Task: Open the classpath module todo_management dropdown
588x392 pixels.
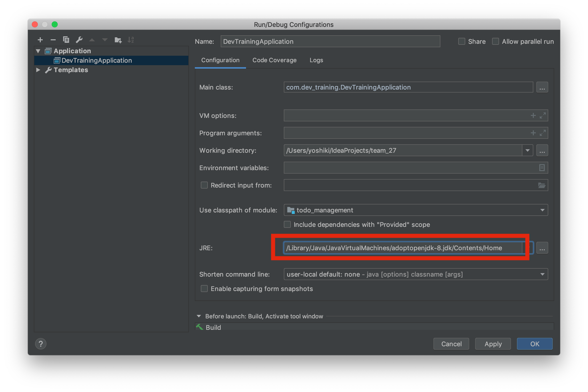Action: [x=542, y=210]
